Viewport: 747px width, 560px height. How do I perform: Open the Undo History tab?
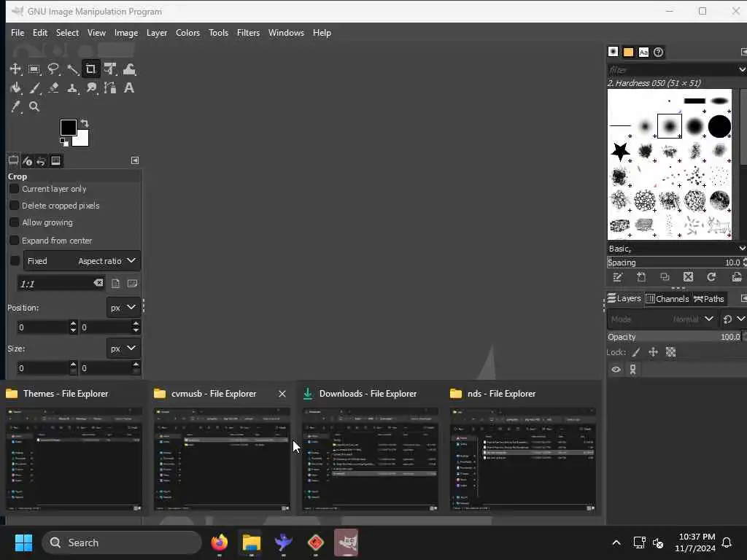[41, 161]
